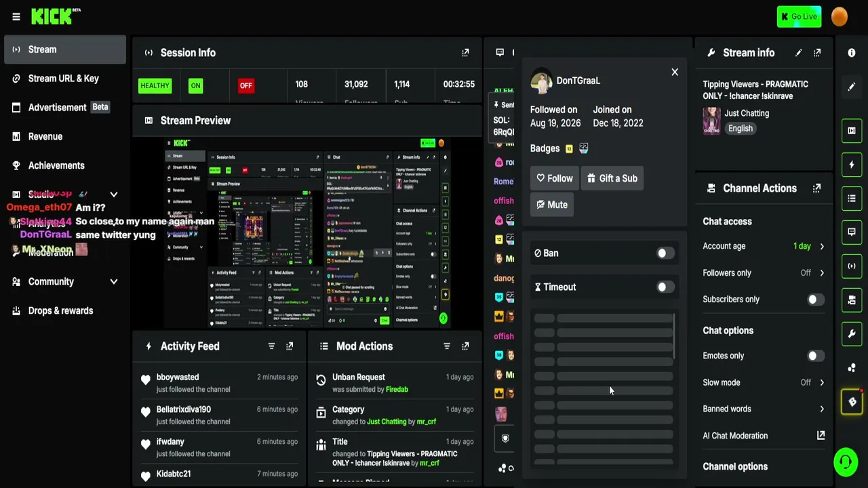Click the Just Chatting category thumbnail

[711, 121]
